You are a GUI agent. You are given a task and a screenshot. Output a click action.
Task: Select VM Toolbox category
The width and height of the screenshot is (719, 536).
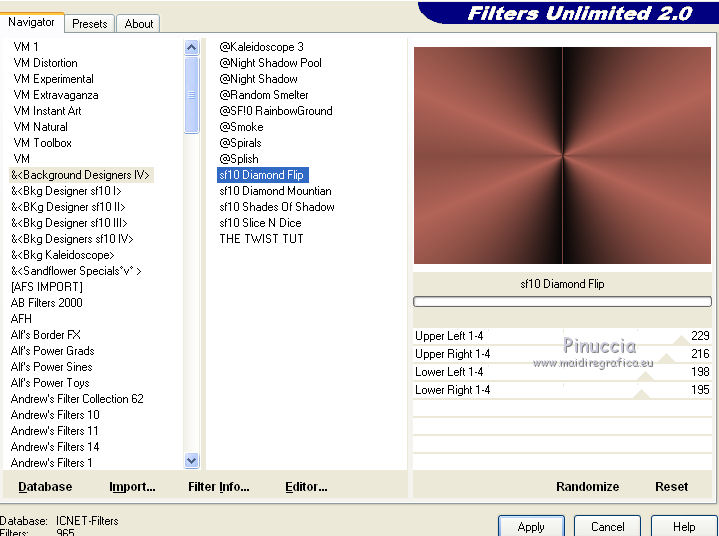coord(43,143)
